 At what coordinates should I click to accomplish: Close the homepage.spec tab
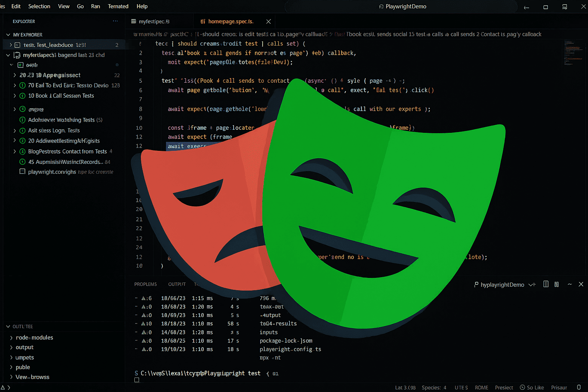click(268, 21)
